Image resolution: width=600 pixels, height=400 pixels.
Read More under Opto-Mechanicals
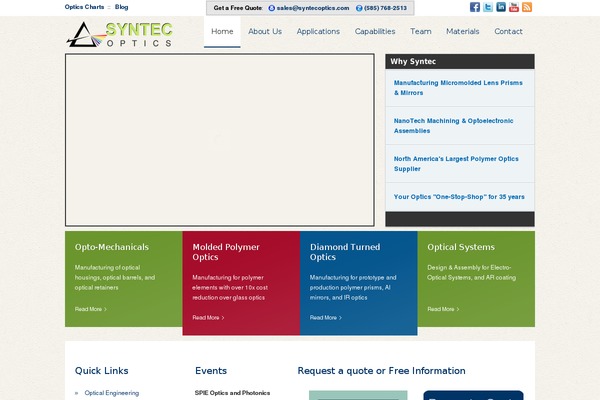(91, 309)
